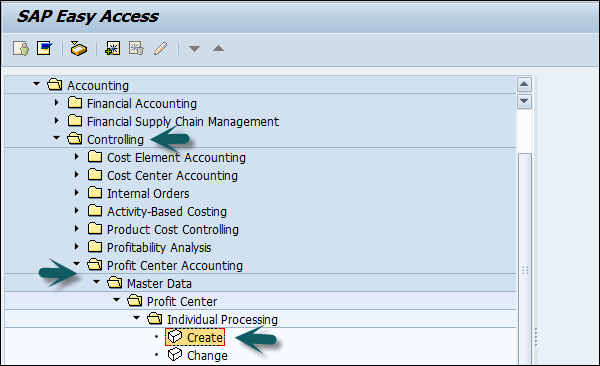This screenshot has width=600, height=366.
Task: Click the Create transaction cube icon
Action: pos(175,337)
